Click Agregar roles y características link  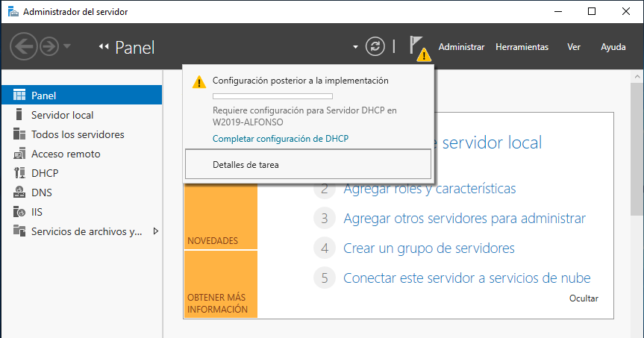430,189
